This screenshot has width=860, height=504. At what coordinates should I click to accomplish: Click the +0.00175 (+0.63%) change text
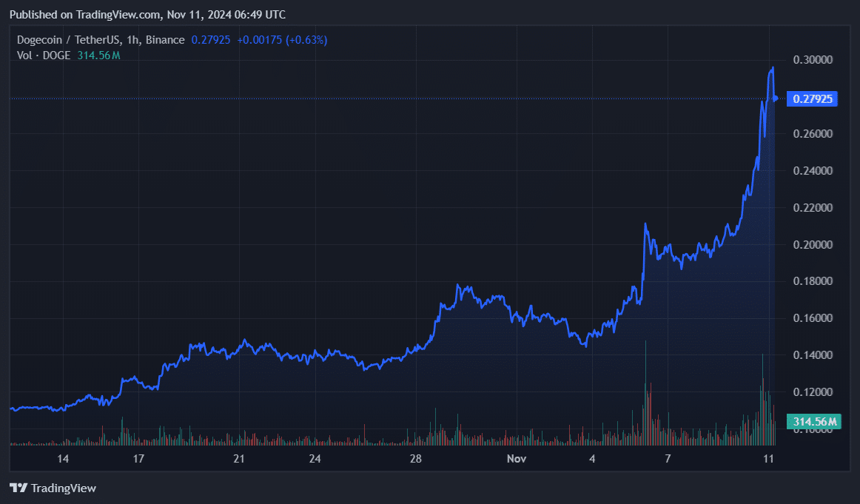[282, 40]
